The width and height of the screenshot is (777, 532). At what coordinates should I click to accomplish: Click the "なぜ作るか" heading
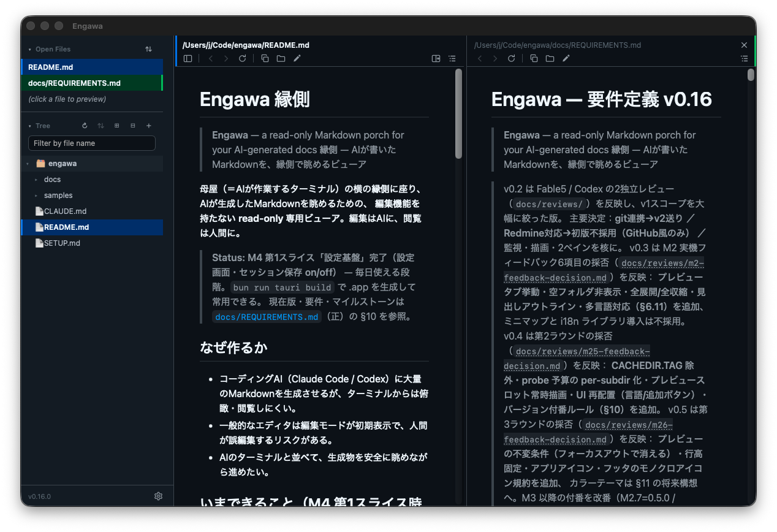[233, 348]
